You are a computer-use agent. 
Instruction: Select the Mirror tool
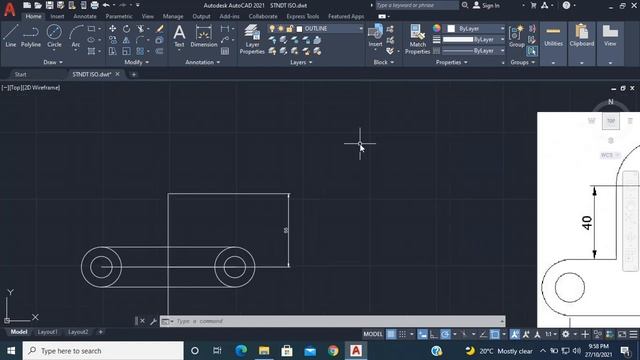127,40
